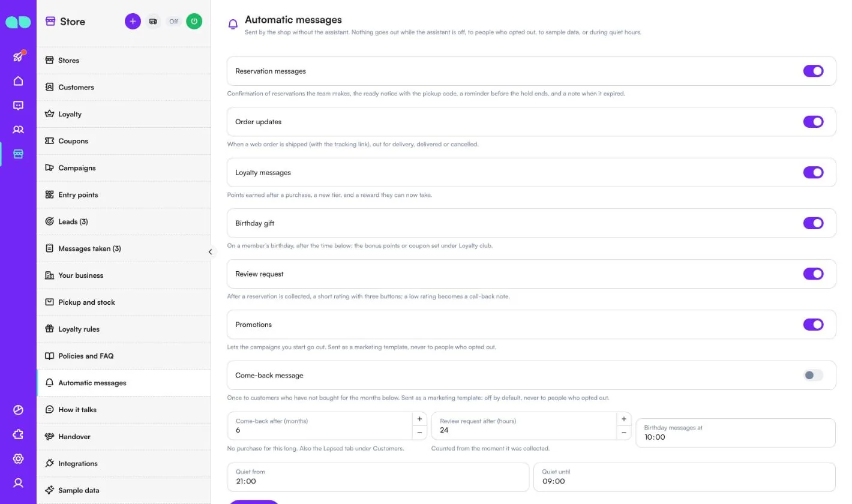Viewport: 852px width, 504px height.
Task: Click the green power button
Action: [x=194, y=22]
